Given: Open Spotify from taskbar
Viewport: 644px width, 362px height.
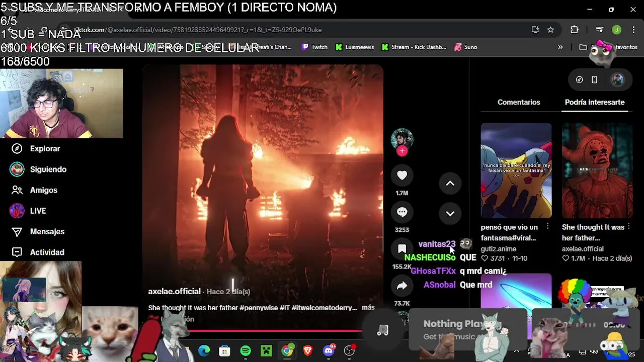Looking at the screenshot, I should pyautogui.click(x=246, y=350).
